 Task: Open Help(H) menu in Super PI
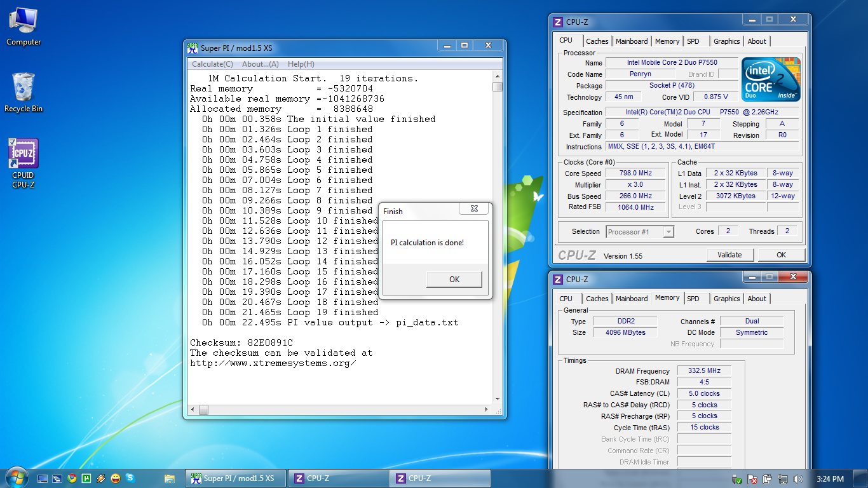(301, 64)
